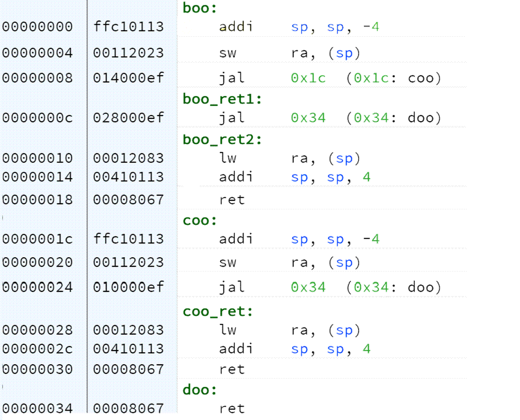Select machine code 00112023 at address 00000020
The width and height of the screenshot is (520, 420).
point(129,262)
